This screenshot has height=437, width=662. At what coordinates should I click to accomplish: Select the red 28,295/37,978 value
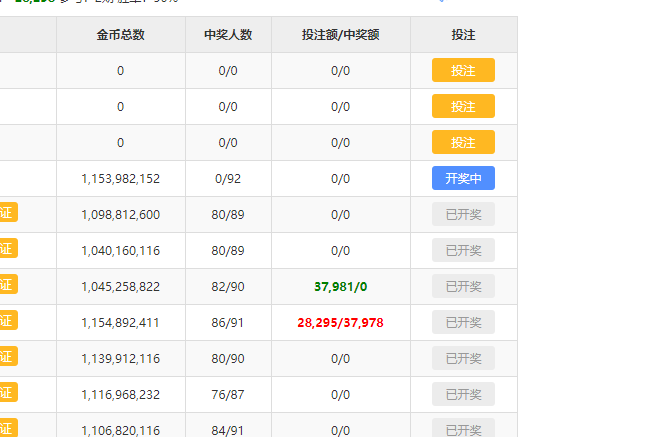pos(340,323)
